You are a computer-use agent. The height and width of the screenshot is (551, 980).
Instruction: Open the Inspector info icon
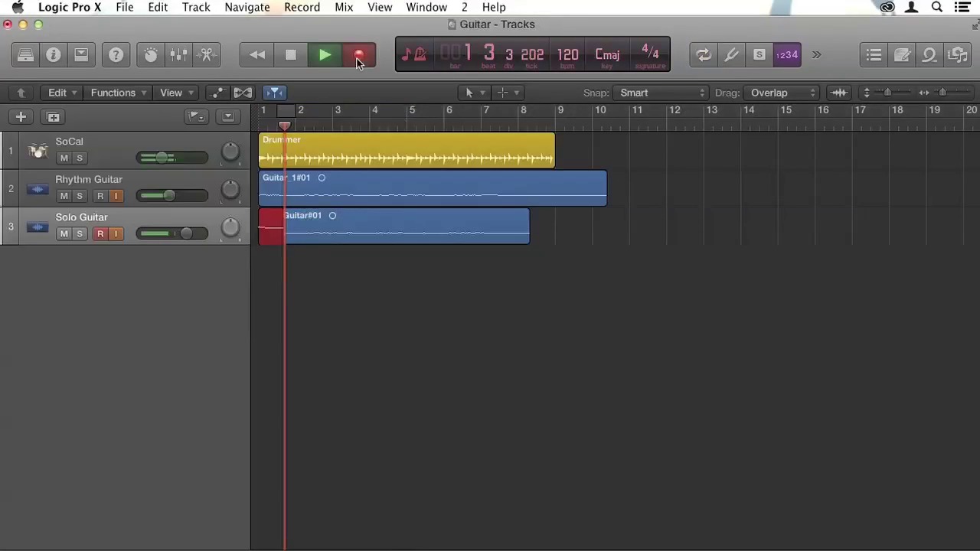(x=53, y=54)
